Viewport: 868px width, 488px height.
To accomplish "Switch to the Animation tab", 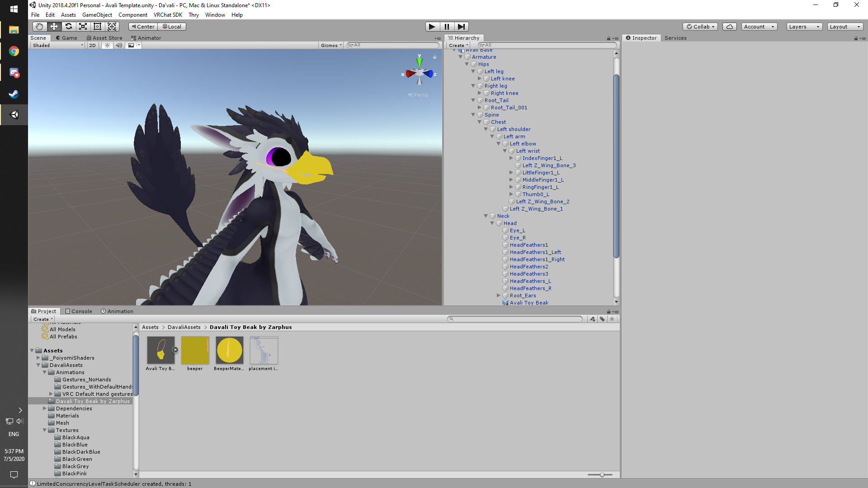I will (x=117, y=311).
